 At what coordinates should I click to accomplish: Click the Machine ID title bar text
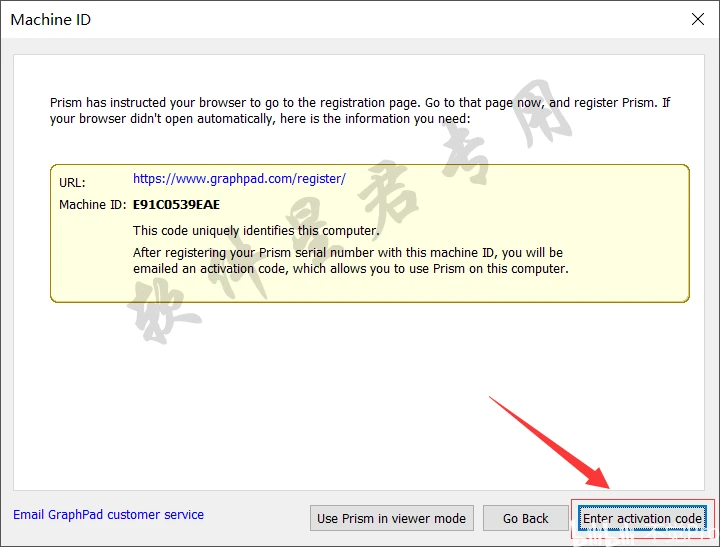51,19
